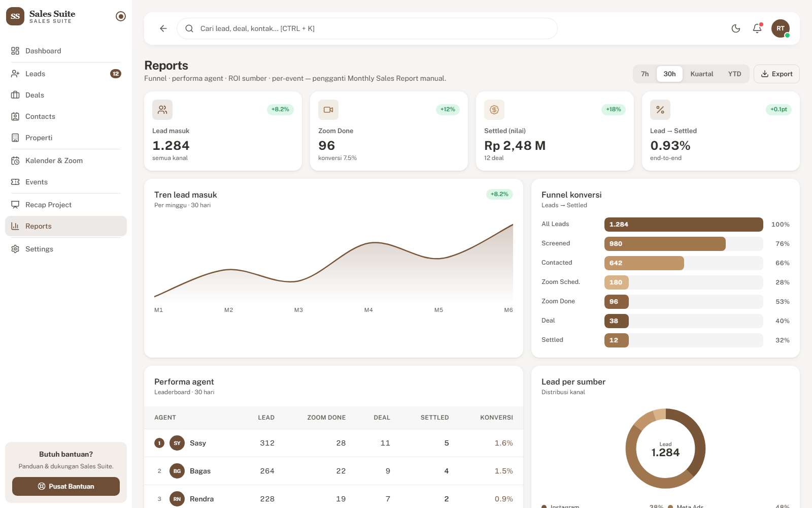
Task: Click the BG avatar for Bagas
Action: point(177,471)
